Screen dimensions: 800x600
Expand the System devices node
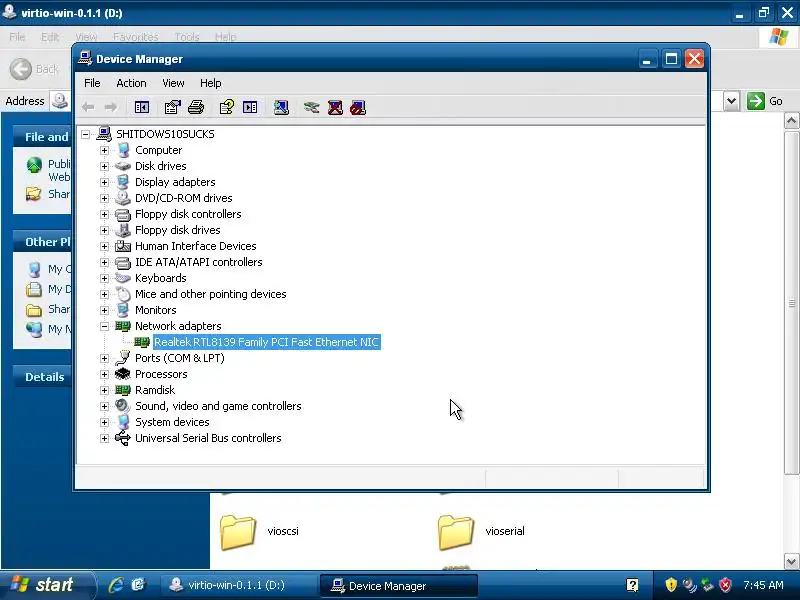104,422
